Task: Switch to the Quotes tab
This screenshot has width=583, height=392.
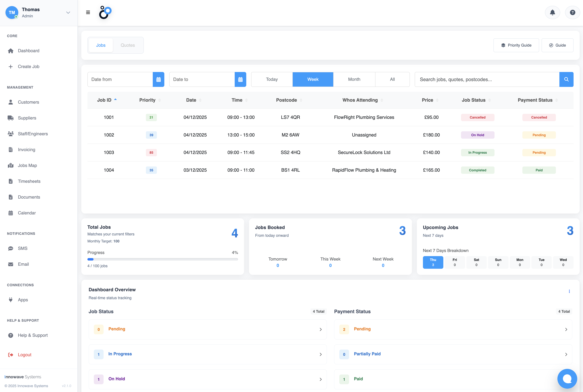Action: (x=128, y=45)
